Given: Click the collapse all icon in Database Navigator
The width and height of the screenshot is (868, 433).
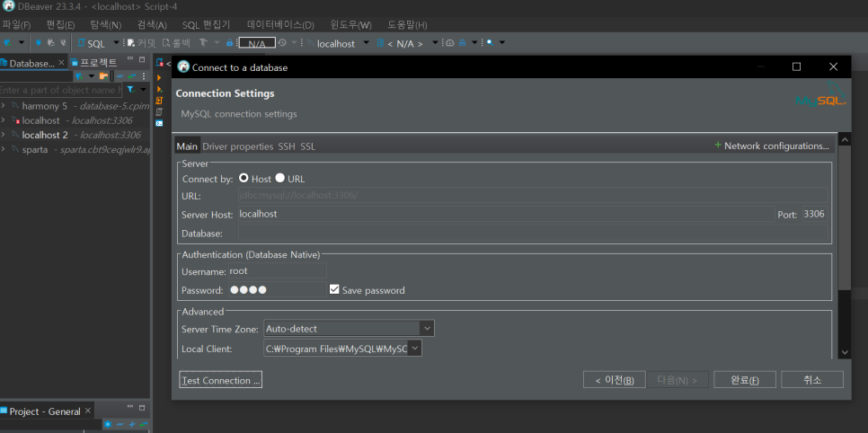Looking at the screenshot, I should [120, 75].
